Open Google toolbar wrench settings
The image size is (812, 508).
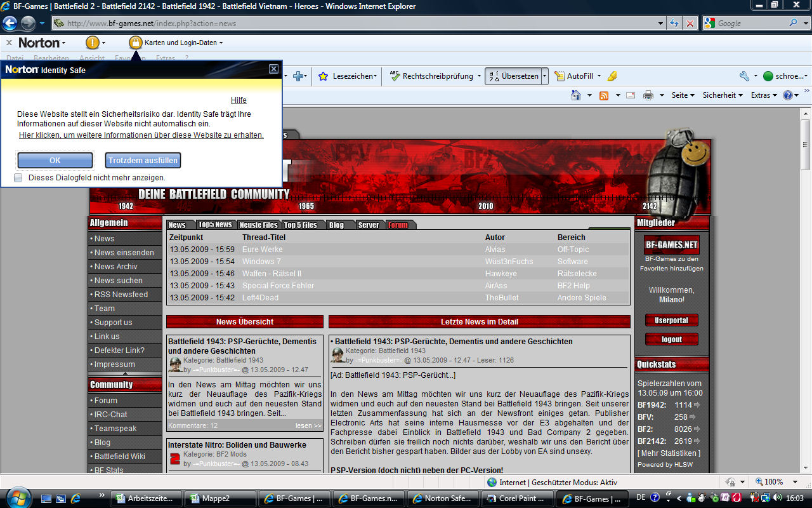[745, 76]
